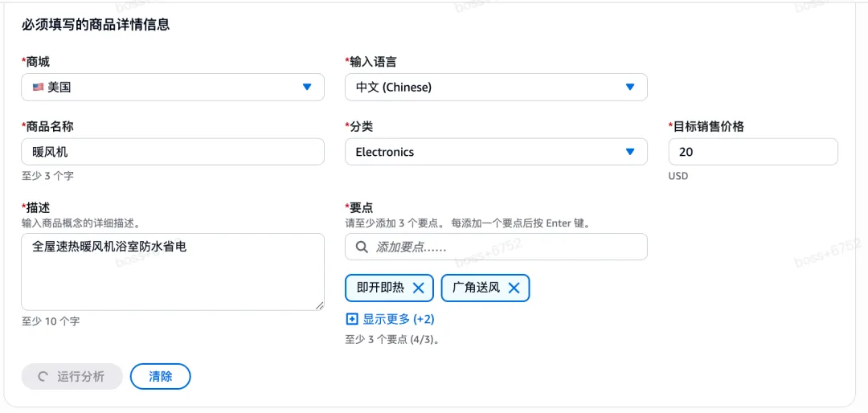Image resolution: width=868 pixels, height=413 pixels.
Task: Click the resize handle of 描述 text area
Action: click(319, 305)
